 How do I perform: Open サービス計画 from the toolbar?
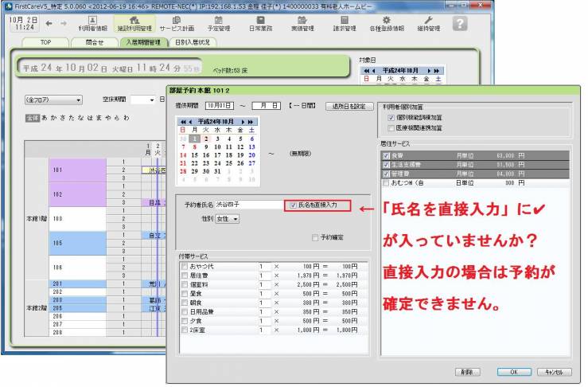point(176,23)
